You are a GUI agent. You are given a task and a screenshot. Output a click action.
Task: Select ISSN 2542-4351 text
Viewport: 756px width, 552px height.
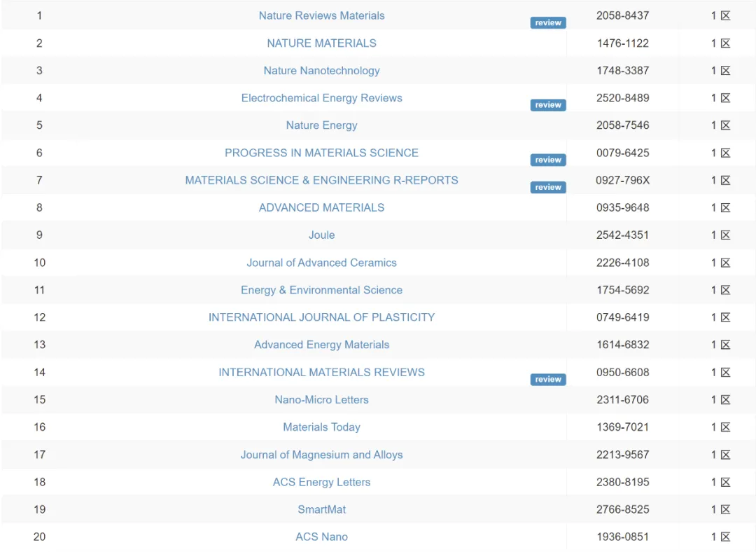coord(622,235)
